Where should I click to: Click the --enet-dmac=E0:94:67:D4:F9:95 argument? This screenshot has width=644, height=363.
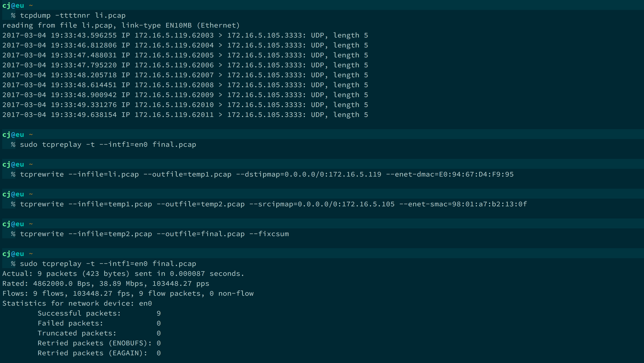(450, 174)
